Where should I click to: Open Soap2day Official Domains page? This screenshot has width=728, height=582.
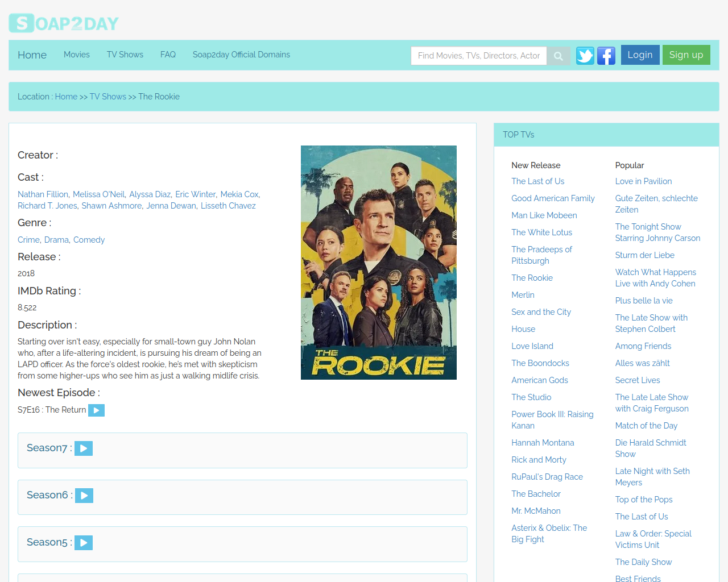click(241, 55)
